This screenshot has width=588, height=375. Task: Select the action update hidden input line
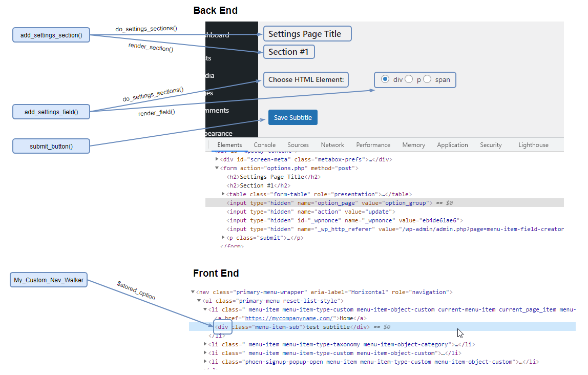[x=310, y=212]
